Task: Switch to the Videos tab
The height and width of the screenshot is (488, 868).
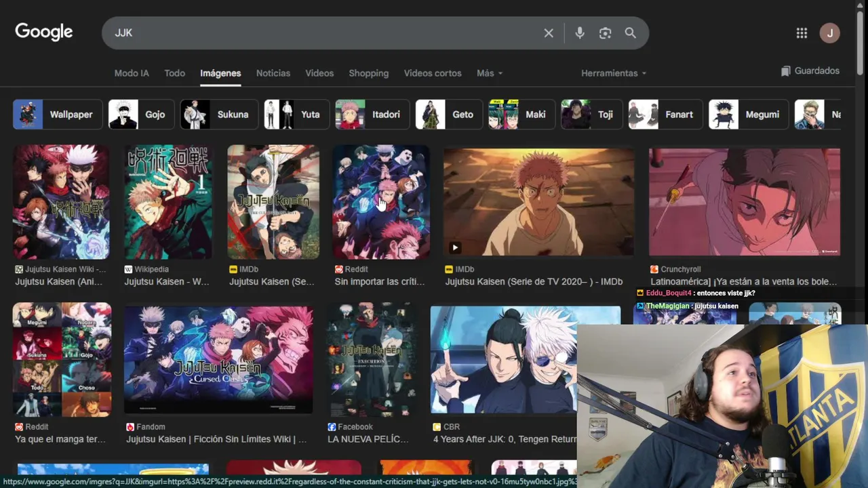Action: pyautogui.click(x=319, y=73)
